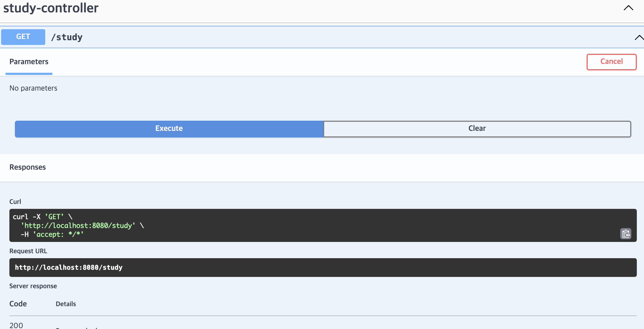Screen dimensions: 644x329
Task: Click the Server response label
Action: tap(33, 286)
